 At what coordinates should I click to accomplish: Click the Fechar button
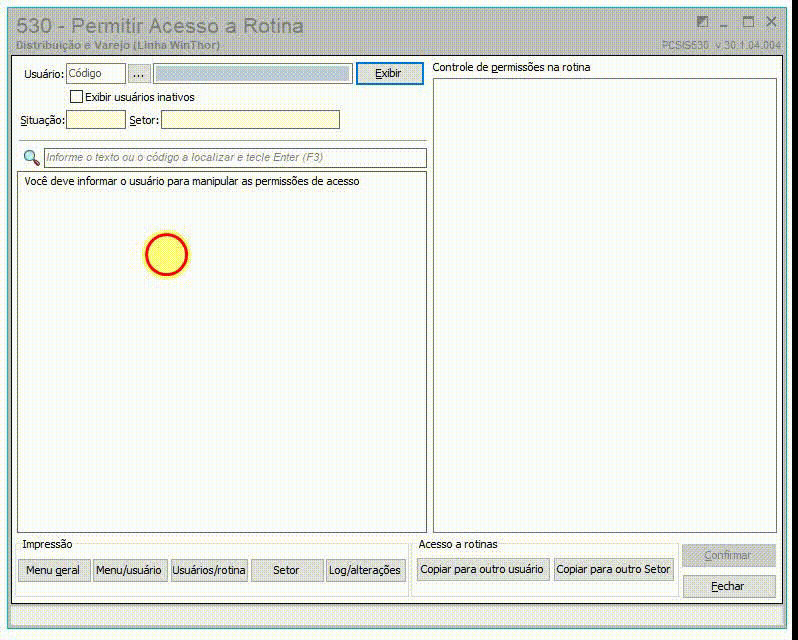pyautogui.click(x=729, y=587)
